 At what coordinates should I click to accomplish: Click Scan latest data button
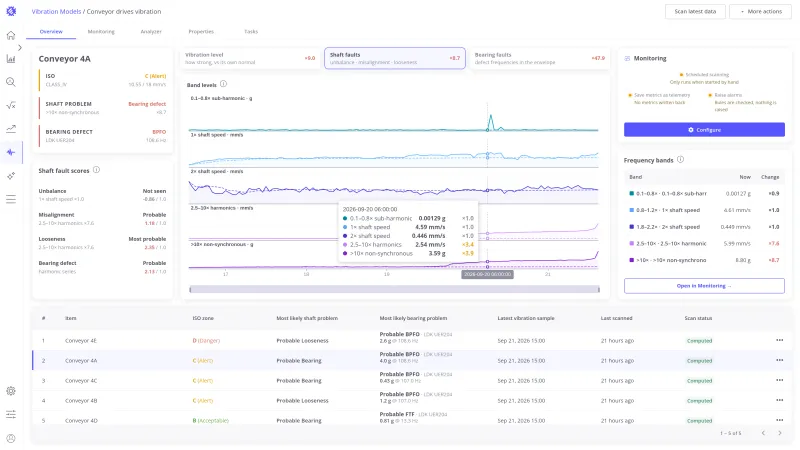pyautogui.click(x=695, y=11)
